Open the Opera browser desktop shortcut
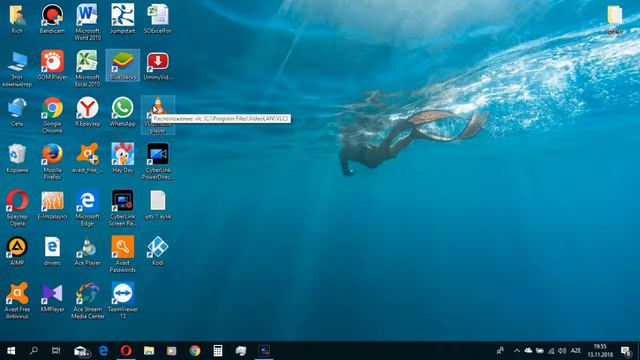The image size is (640, 360). (17, 208)
